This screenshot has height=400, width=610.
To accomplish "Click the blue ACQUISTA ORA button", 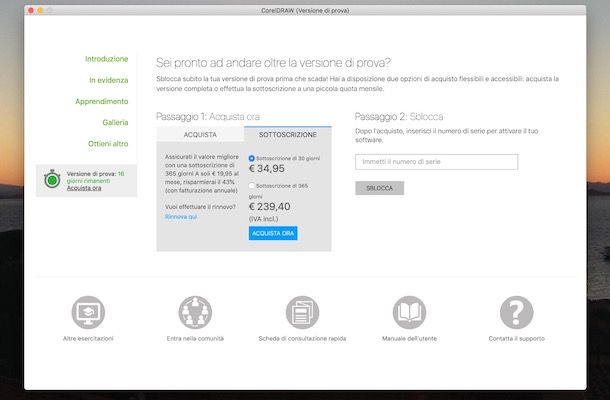I will [x=273, y=233].
